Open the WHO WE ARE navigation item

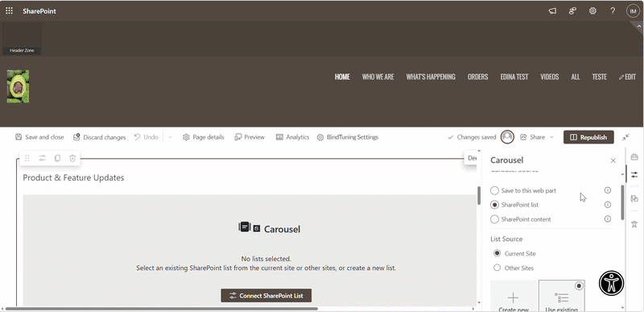[x=378, y=77]
